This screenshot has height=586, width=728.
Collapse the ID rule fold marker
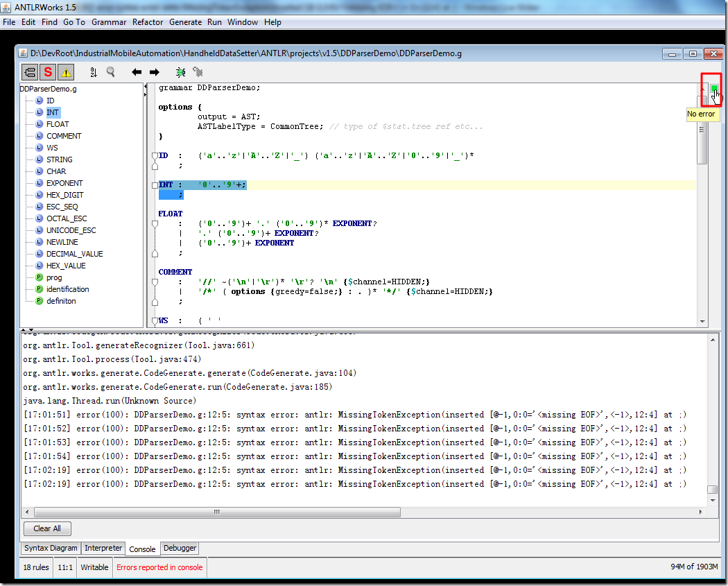point(154,156)
